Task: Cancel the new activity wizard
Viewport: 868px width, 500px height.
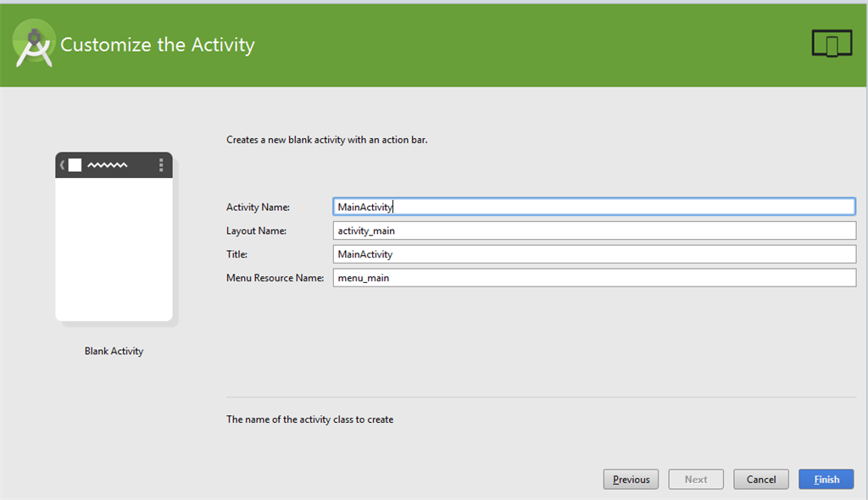Action: pos(761,480)
